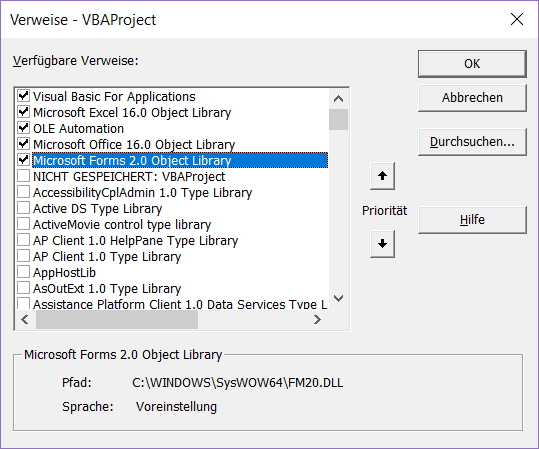
Task: Uncheck Microsoft Office 16.0 Object Library
Action: point(23,144)
